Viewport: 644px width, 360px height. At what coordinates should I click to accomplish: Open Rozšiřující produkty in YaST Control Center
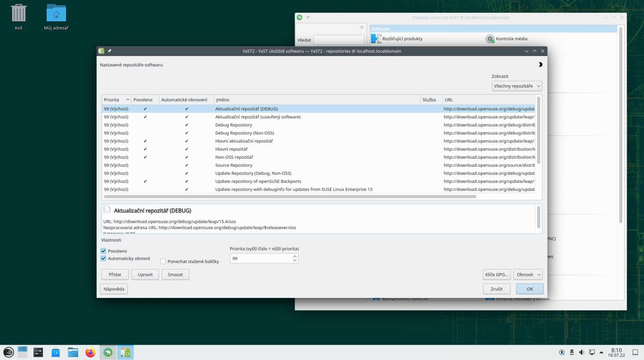click(x=397, y=39)
